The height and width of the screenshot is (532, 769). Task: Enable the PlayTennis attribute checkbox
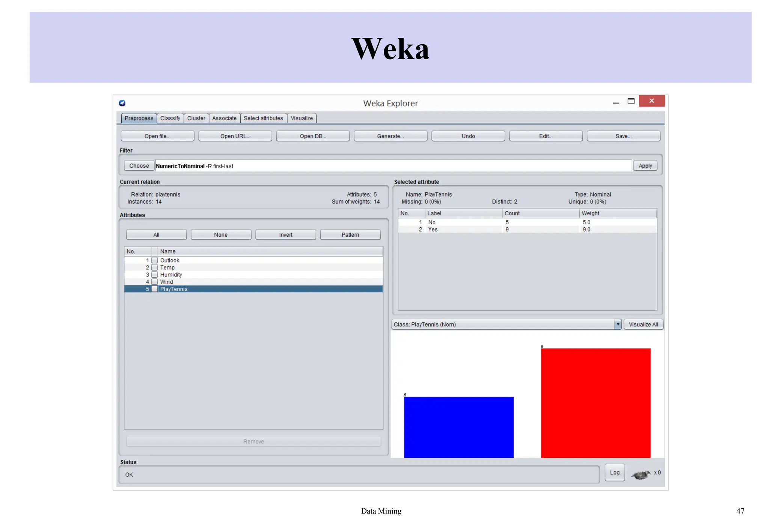click(154, 289)
